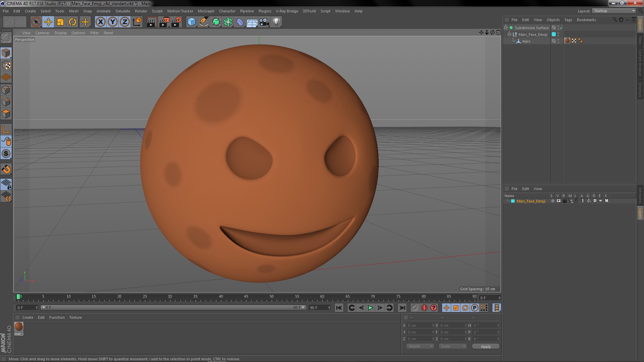Screen dimensions: 644x362
Task: Toggle layer render icon for Mars_Face_Emoji
Action: point(565,201)
